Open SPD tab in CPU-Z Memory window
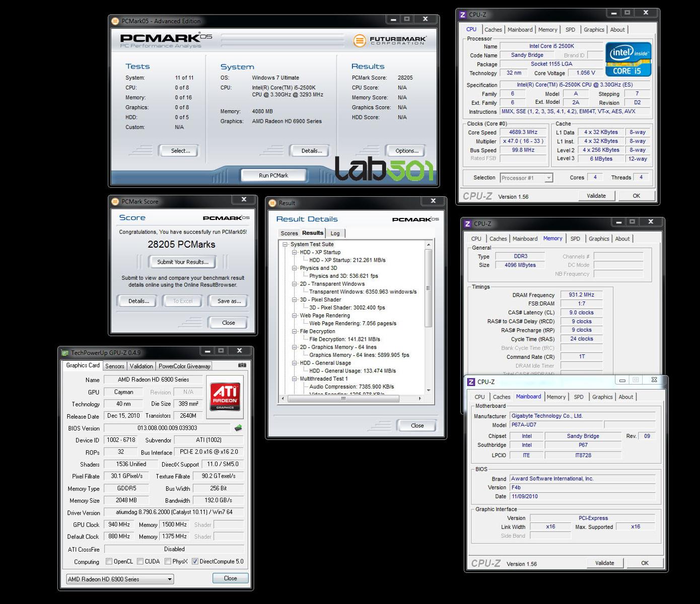This screenshot has height=604, width=700. 575,239
